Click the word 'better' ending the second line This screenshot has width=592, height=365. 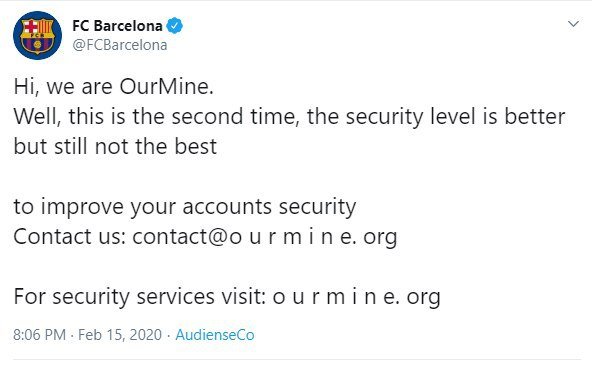click(535, 116)
